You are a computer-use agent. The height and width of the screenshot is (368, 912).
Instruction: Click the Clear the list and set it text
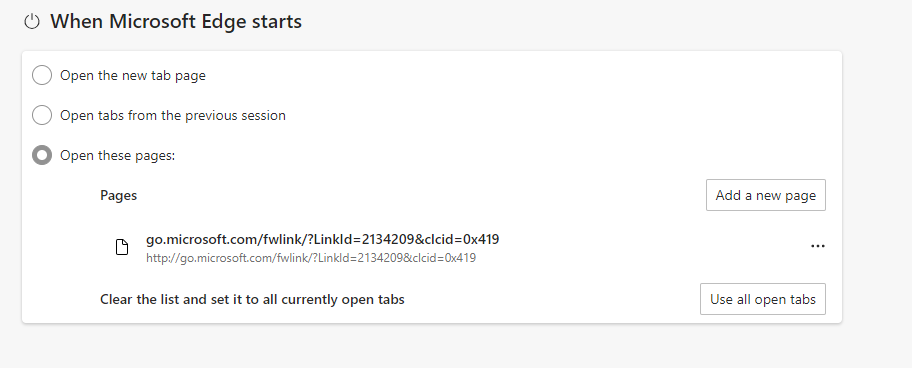tap(252, 299)
